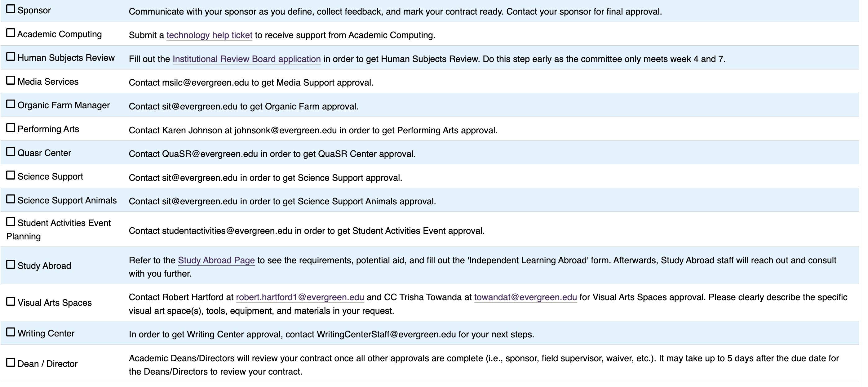This screenshot has width=868, height=387.
Task: Select the Media Services checkbox
Action: pyautogui.click(x=11, y=81)
